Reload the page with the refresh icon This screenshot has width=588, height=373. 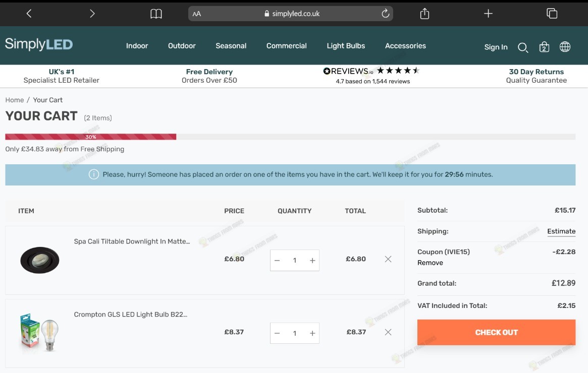click(x=385, y=14)
